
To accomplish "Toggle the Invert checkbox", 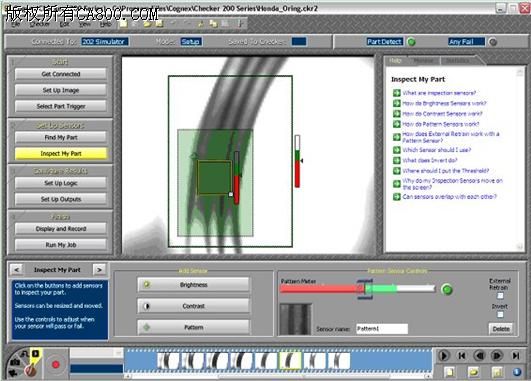I will (500, 314).
